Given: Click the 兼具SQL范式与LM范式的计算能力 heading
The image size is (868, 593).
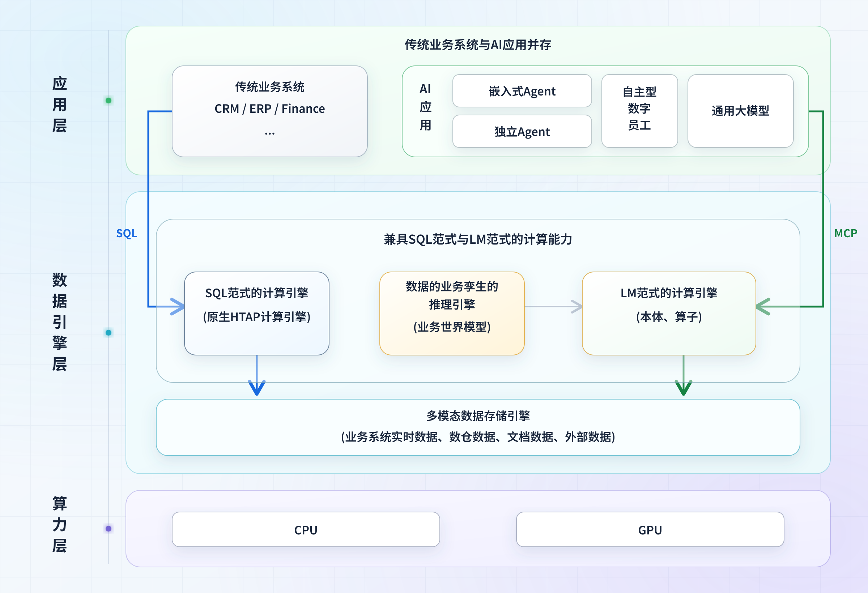Looking at the screenshot, I should tap(478, 239).
